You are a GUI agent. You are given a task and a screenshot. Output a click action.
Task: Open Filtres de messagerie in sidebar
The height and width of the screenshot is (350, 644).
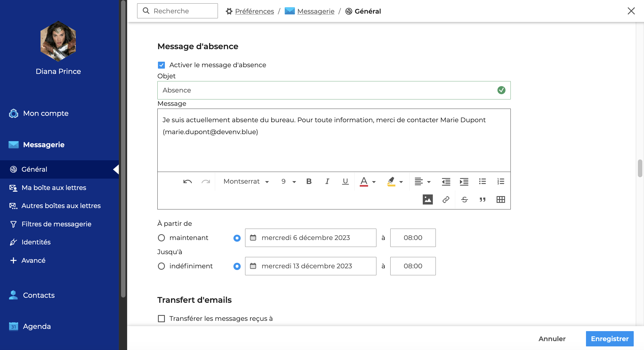tap(56, 224)
